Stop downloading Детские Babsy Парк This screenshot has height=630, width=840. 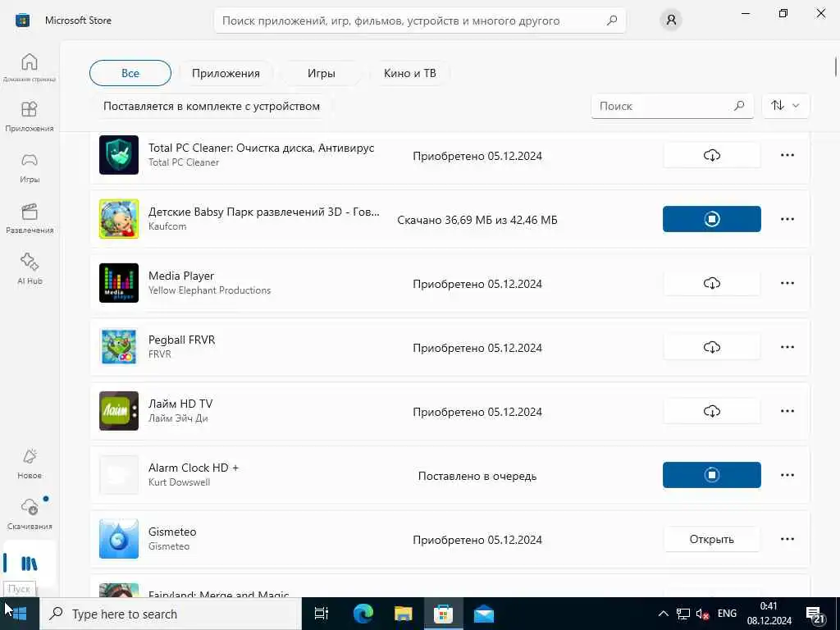[x=711, y=219]
